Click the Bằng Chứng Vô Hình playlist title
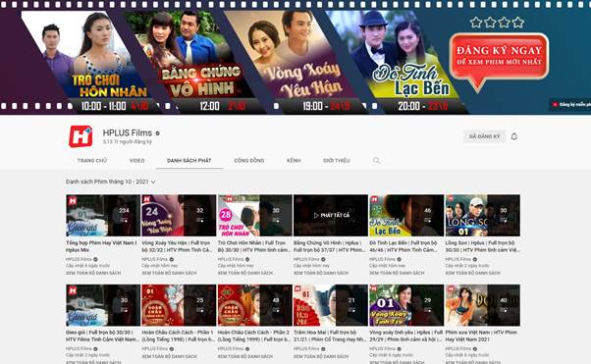The image size is (591, 364). (x=329, y=246)
